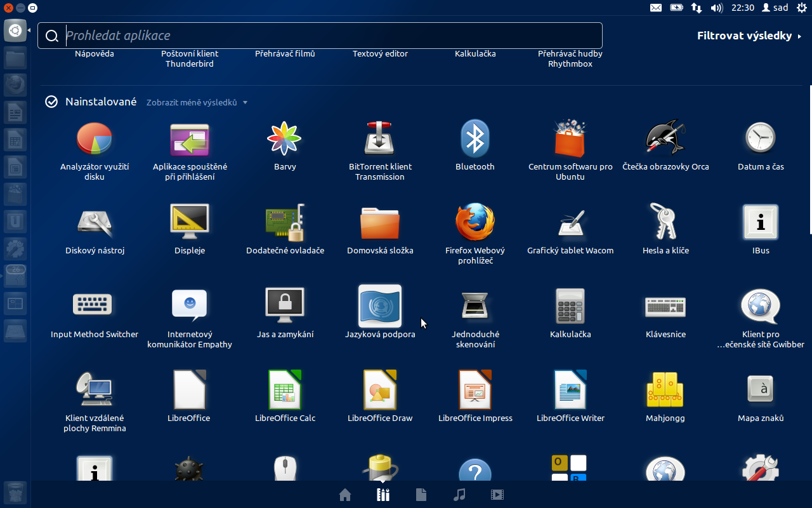Click the Nainstalované section header
The image size is (812, 508).
[x=101, y=102]
